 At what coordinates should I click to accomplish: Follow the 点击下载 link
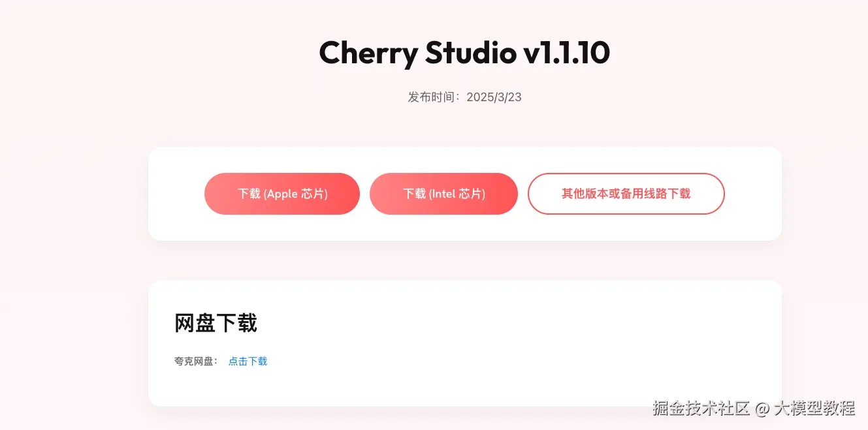click(248, 361)
